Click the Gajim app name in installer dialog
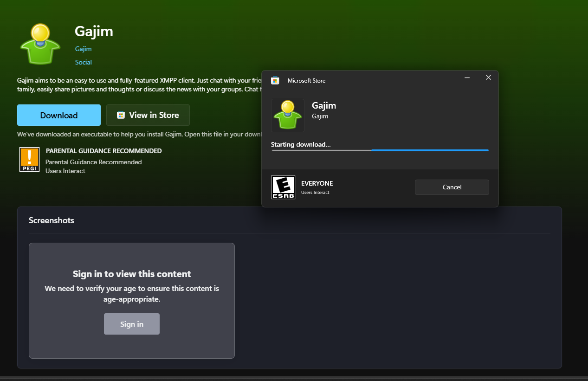The height and width of the screenshot is (381, 588). pos(324,105)
